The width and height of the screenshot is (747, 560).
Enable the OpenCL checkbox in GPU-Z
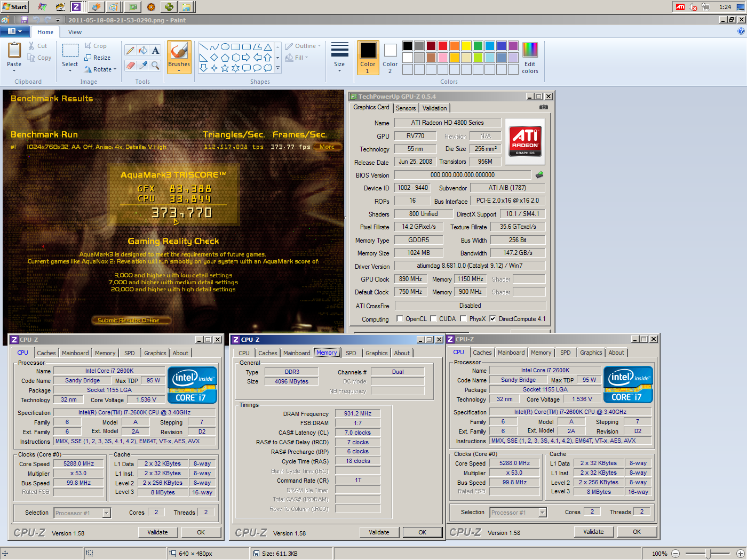400,319
